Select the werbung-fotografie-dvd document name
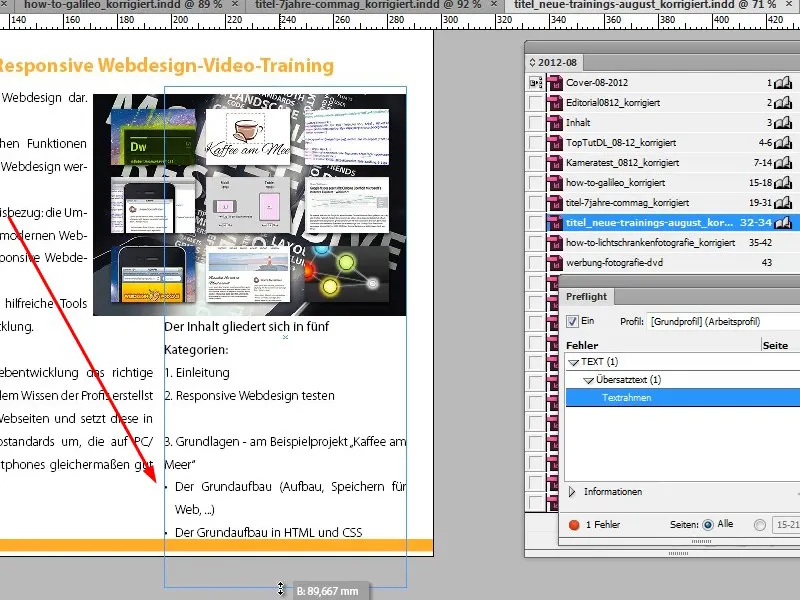Image resolution: width=800 pixels, height=600 pixels. [x=614, y=263]
